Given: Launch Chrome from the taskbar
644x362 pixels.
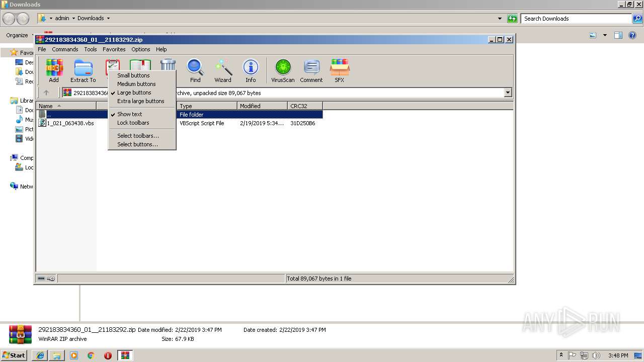Looking at the screenshot, I should coord(91,355).
